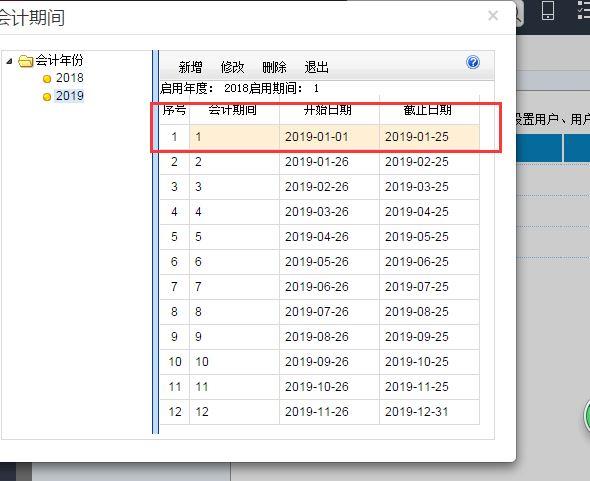Viewport: 590px width, 481px height.
Task: Click 序号 cell of the 2019-04-26 row
Action: click(x=175, y=237)
